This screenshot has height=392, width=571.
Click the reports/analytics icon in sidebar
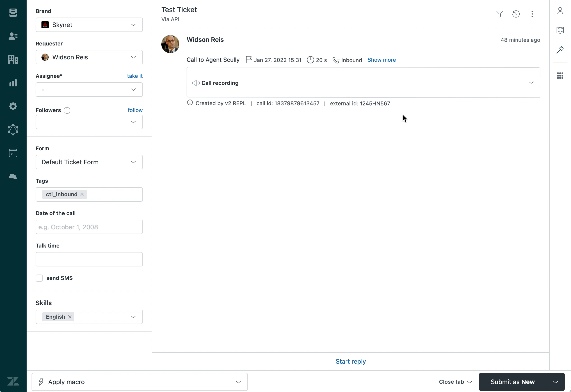[x=13, y=82]
